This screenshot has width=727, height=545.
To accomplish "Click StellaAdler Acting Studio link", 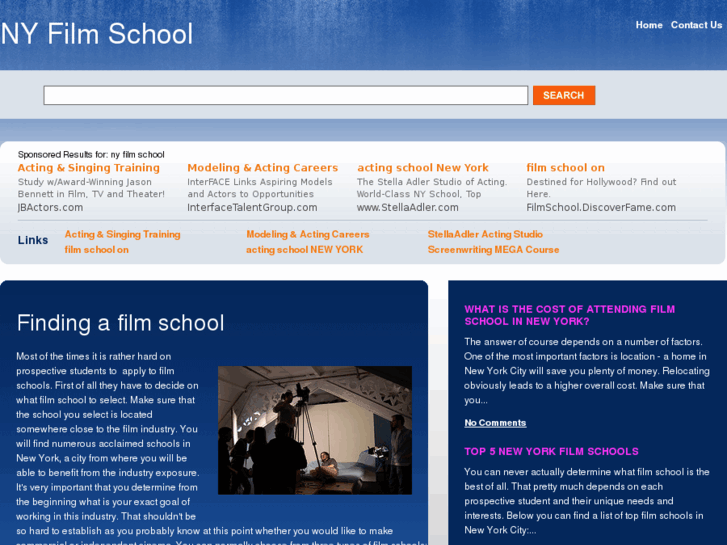I will 485,234.
